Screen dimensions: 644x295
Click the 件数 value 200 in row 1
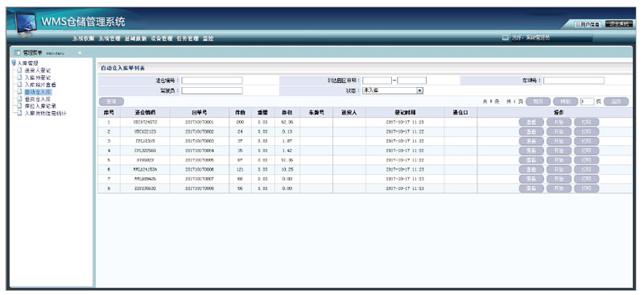240,123
